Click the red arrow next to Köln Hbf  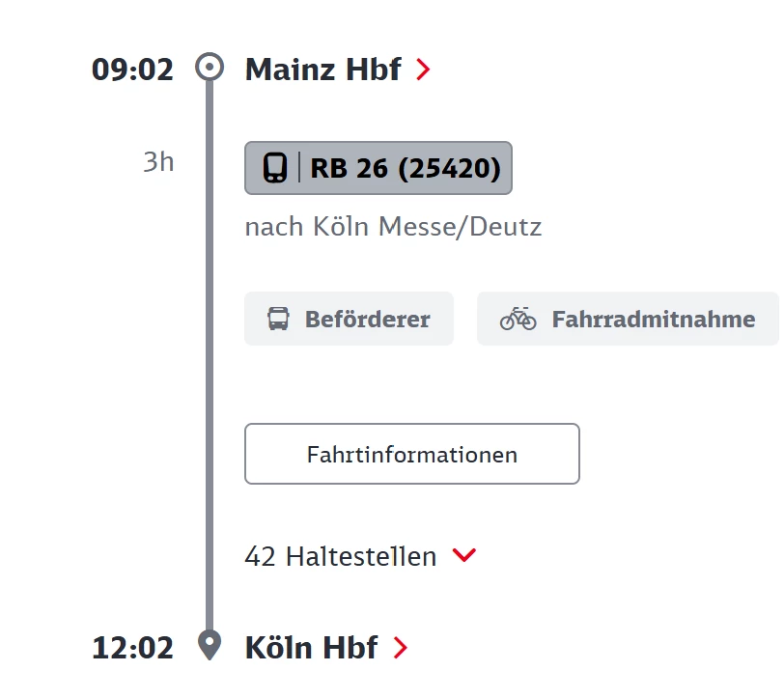pyautogui.click(x=400, y=648)
